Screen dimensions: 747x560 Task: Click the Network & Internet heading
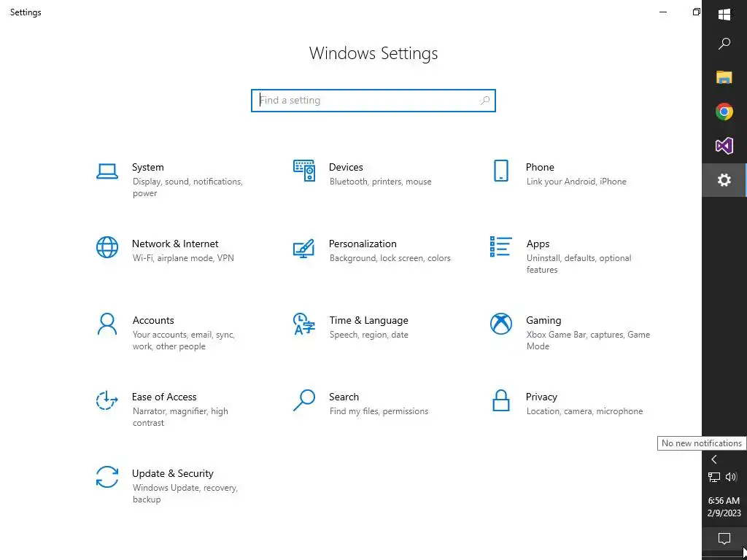click(x=175, y=244)
